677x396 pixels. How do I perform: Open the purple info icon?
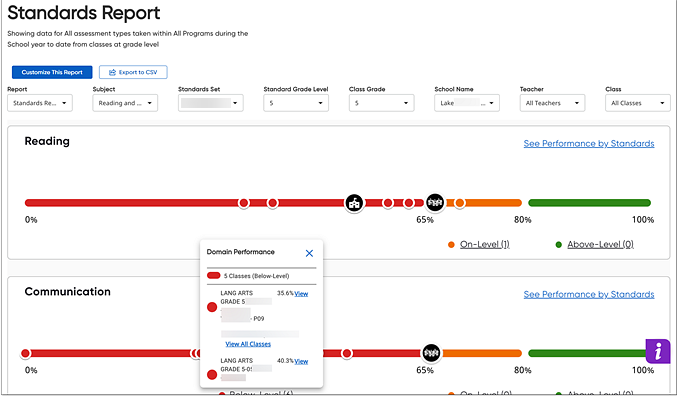pos(658,351)
